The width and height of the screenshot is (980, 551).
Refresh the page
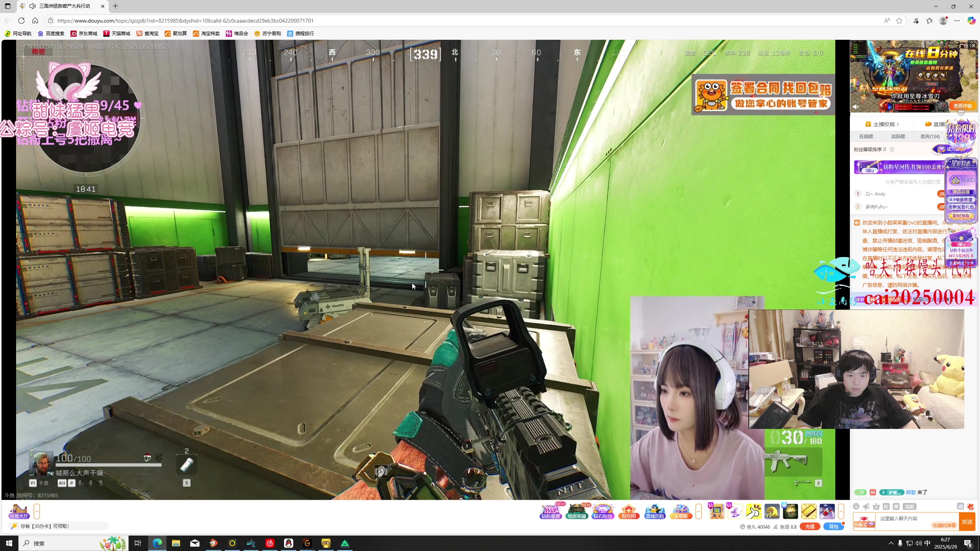pos(21,21)
